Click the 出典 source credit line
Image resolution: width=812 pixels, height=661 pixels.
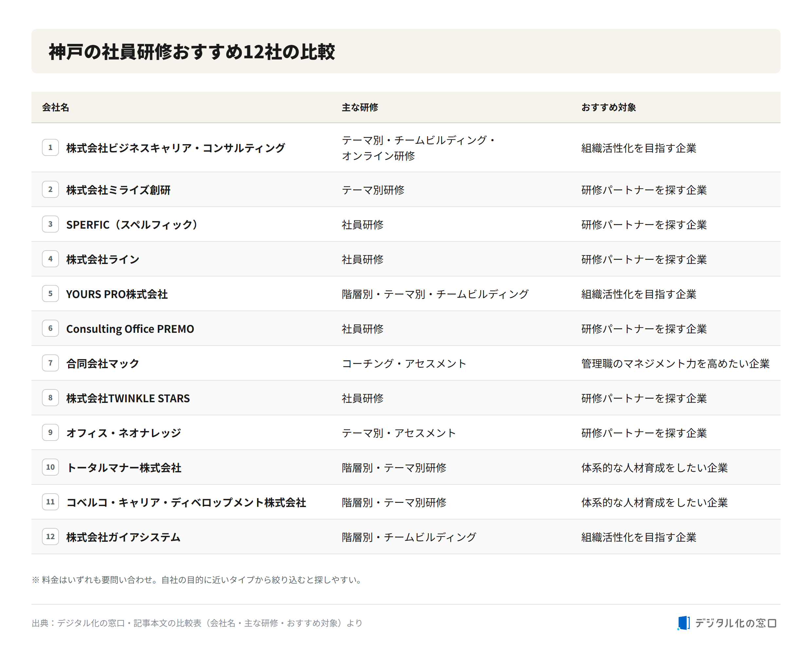[x=197, y=623]
